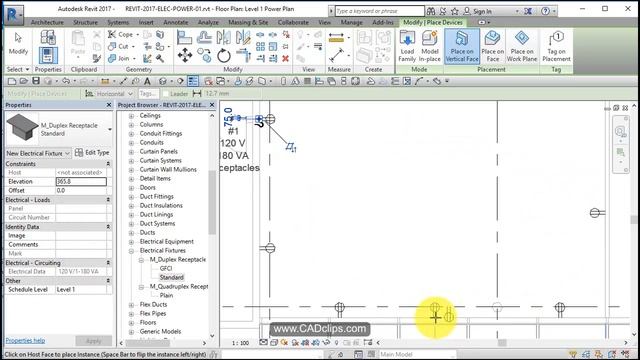
Task: Select the GFCI receptacle type
Action: (166, 269)
